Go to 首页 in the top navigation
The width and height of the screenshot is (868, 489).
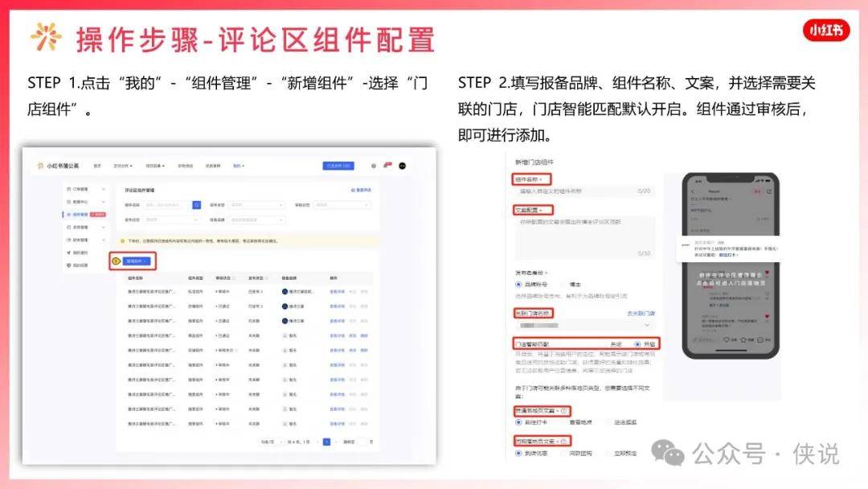coord(97,166)
